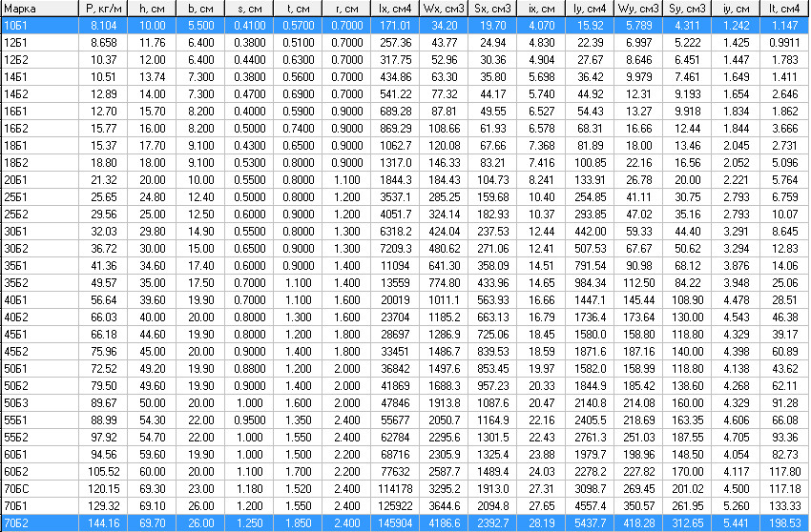Screen dimensions: 811x532
Task: Click height value 49.20 in 50Б1 row
Action: point(152,369)
